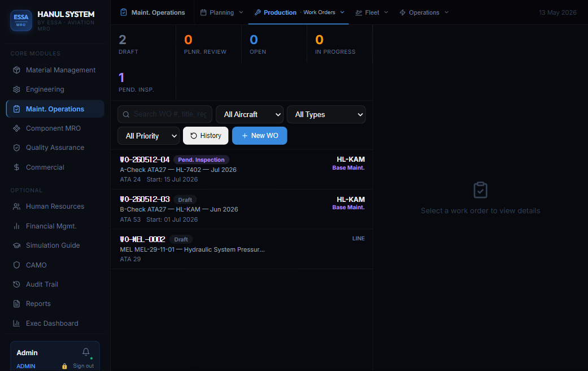Open the CAMO module
The height and width of the screenshot is (371, 588).
point(55,265)
